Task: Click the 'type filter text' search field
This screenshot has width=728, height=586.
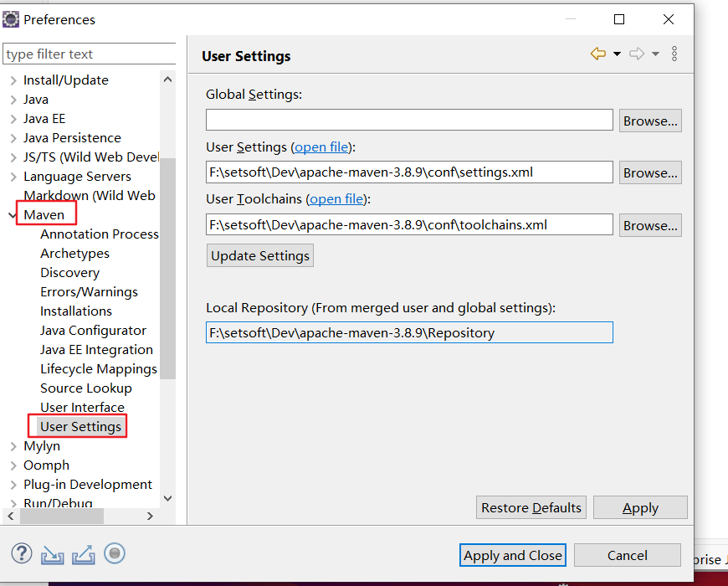Action: pyautogui.click(x=89, y=54)
